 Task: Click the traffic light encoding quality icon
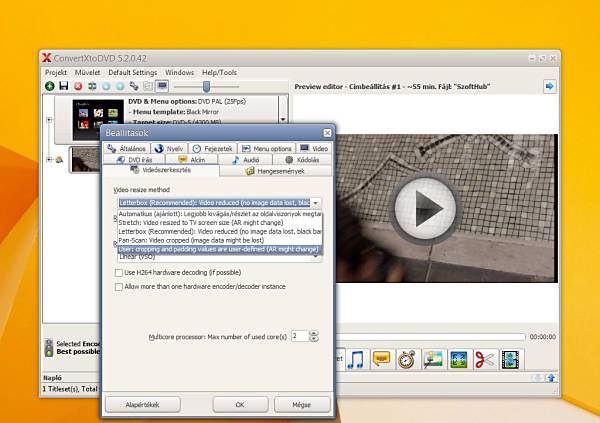click(49, 348)
